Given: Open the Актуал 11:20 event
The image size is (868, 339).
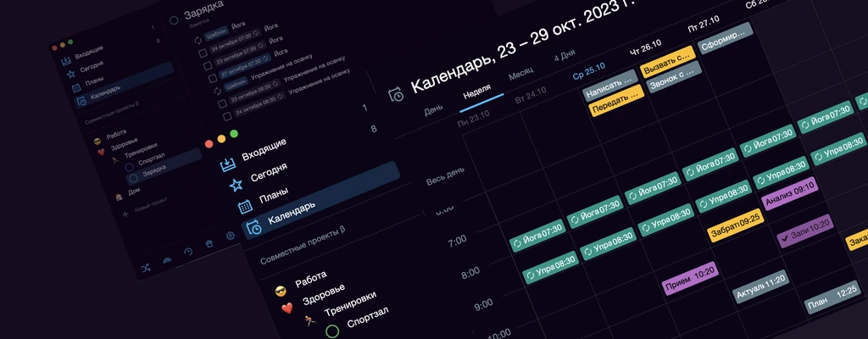Looking at the screenshot, I should (x=760, y=286).
